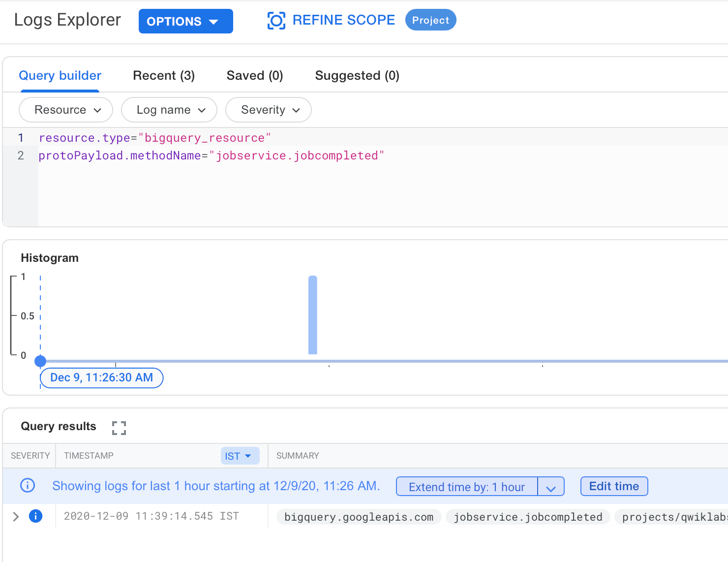Image resolution: width=728 pixels, height=562 pixels.
Task: Click the info icon in the time banner
Action: (28, 485)
